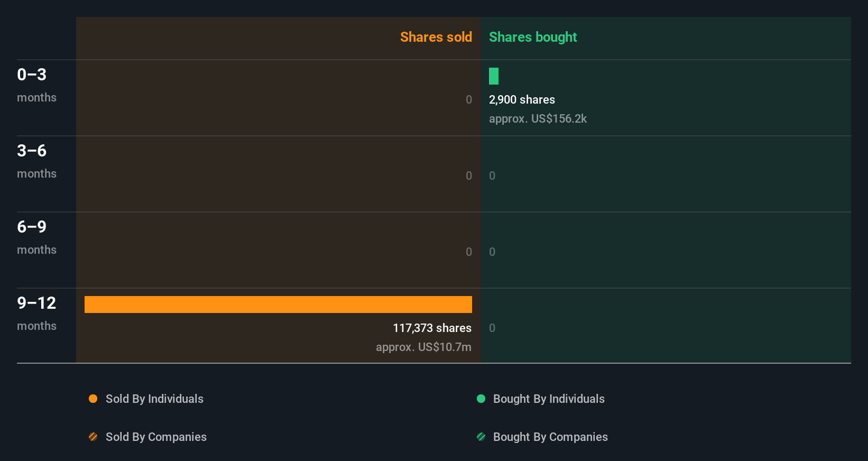Click the 2,900 shares value
This screenshot has height=461, width=868.
(x=522, y=99)
